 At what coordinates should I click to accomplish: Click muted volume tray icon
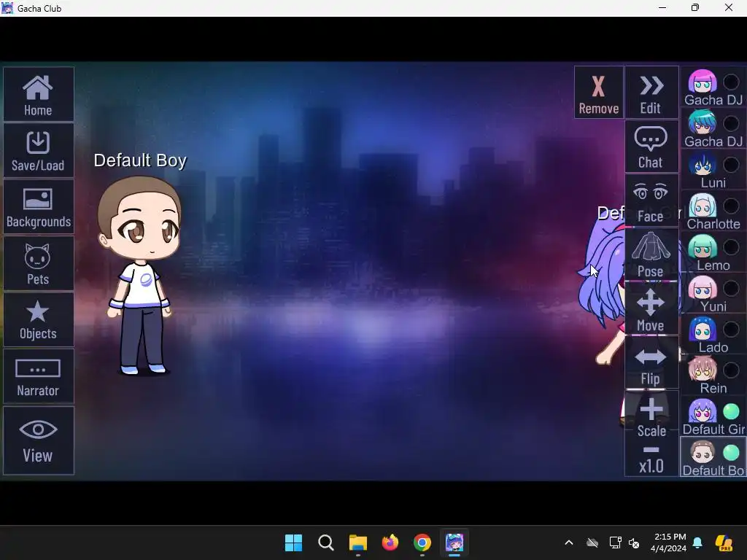(x=634, y=542)
